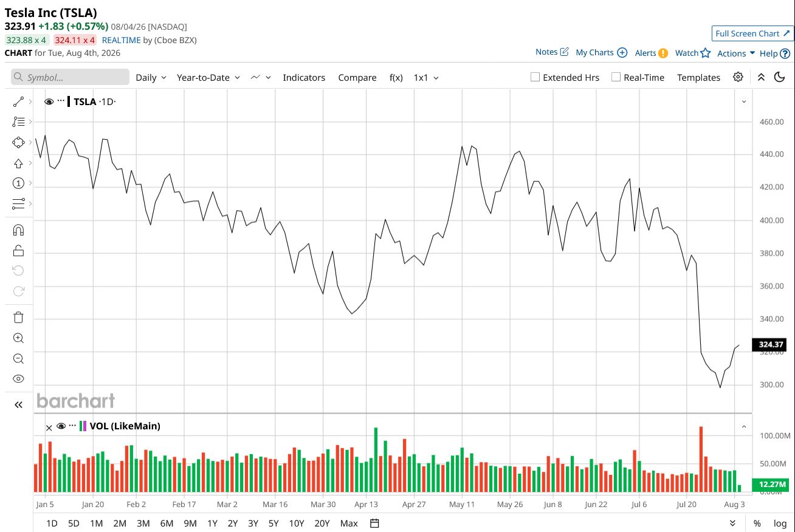Collapse the header using double up chevrons
This screenshot has height=532, width=795.
[x=761, y=77]
